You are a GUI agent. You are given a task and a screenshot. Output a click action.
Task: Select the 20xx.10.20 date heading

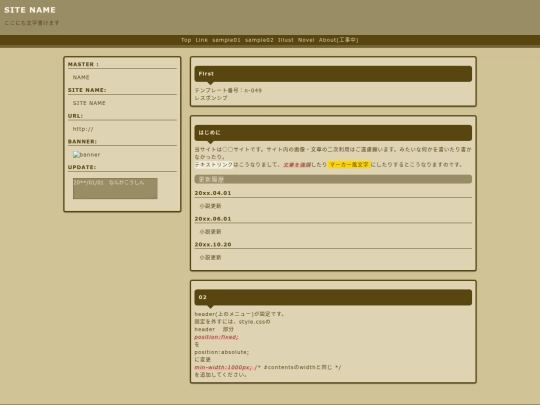(x=213, y=245)
